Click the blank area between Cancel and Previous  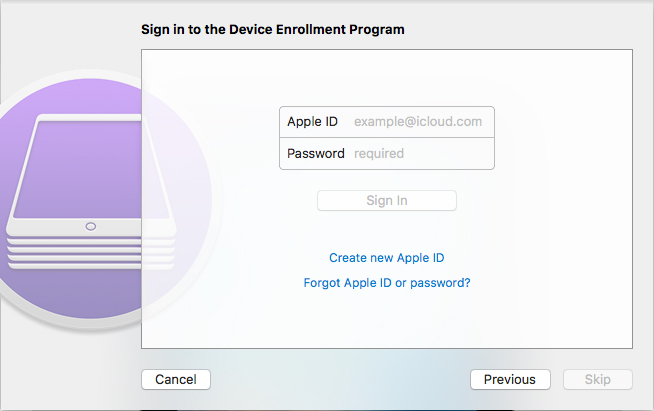pyautogui.click(x=340, y=380)
